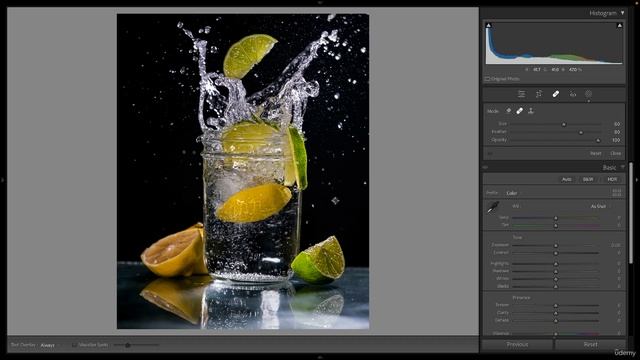Viewport: 640px width, 360px height.
Task: Collapse the Basic panel
Action: [x=622, y=167]
